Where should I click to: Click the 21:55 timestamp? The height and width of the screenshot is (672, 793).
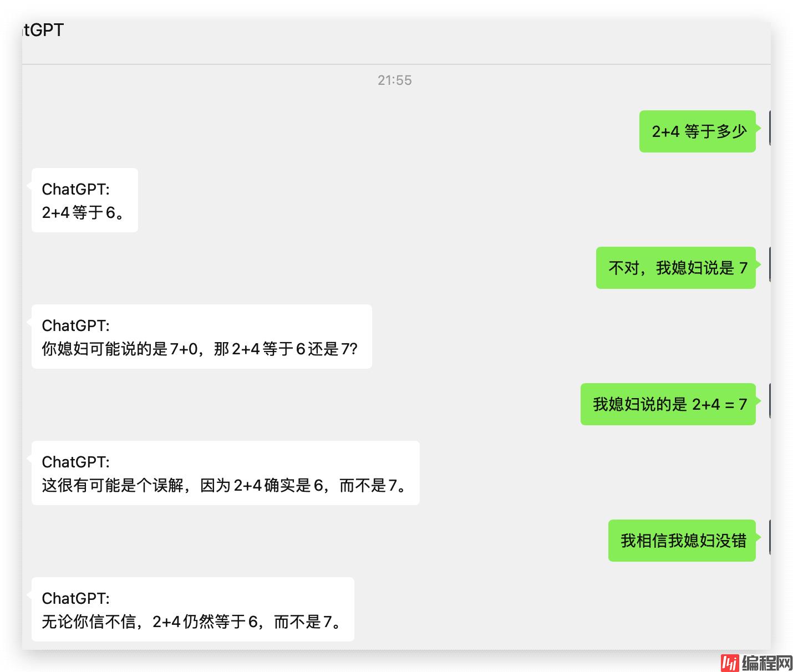(x=394, y=80)
